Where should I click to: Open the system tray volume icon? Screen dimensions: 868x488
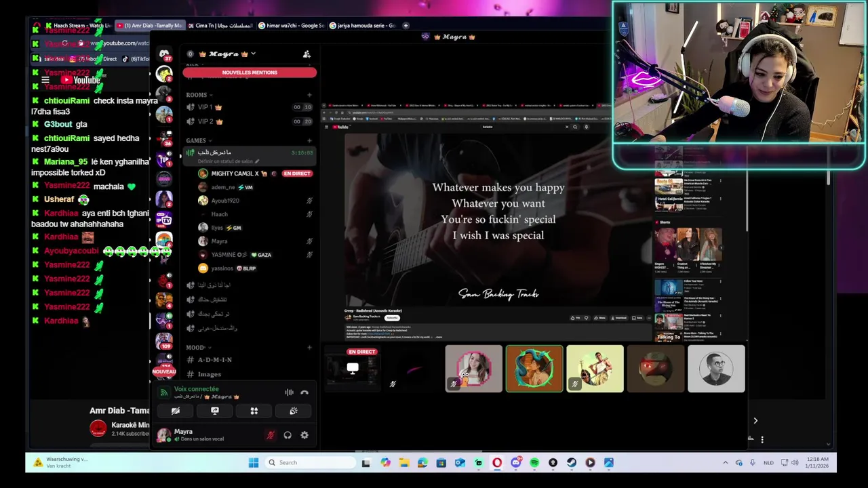795,463
